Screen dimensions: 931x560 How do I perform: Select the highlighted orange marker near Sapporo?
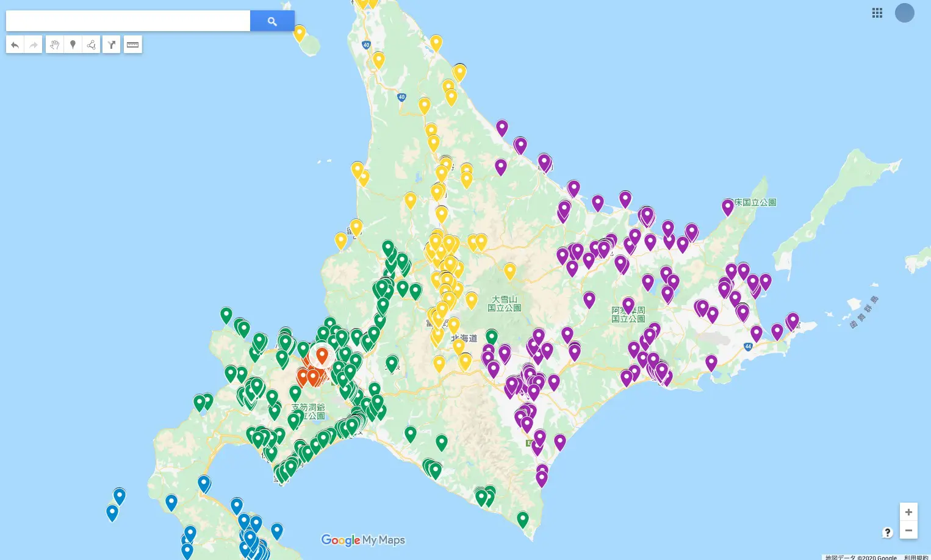point(322,354)
